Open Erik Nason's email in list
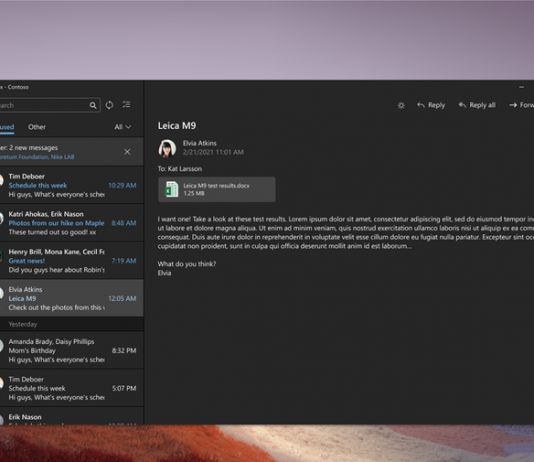534x462 pixels. click(x=72, y=416)
